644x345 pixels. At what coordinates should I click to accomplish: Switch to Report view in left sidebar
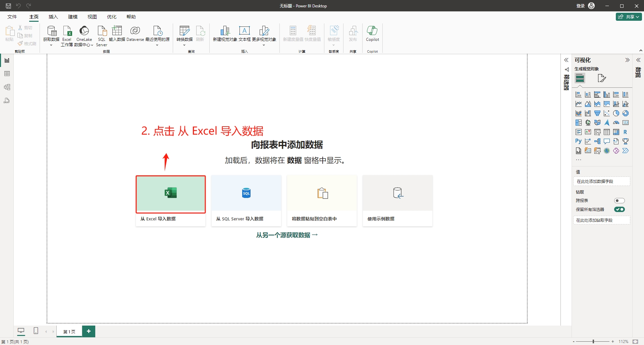7,60
